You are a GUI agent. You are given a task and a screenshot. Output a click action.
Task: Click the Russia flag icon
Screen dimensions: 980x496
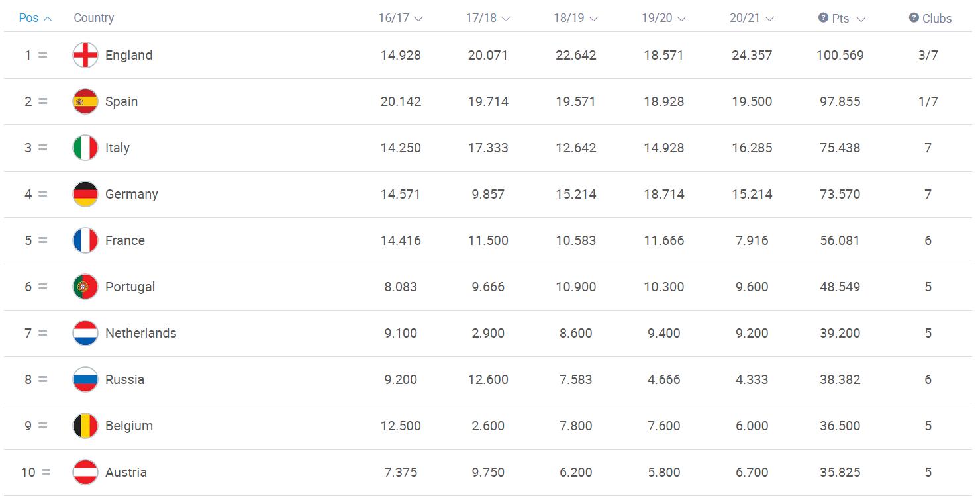pos(85,379)
